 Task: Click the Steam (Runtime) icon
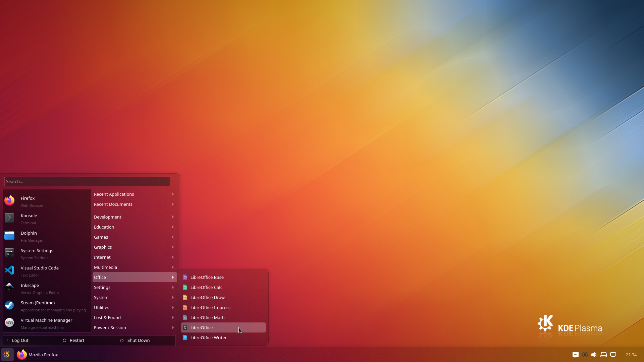point(9,305)
